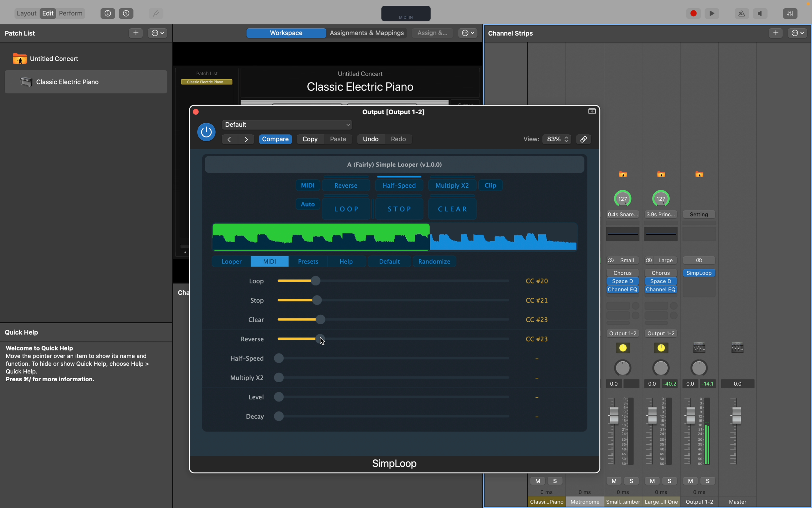Click the 0.4s Snare send level knob

coord(623,198)
